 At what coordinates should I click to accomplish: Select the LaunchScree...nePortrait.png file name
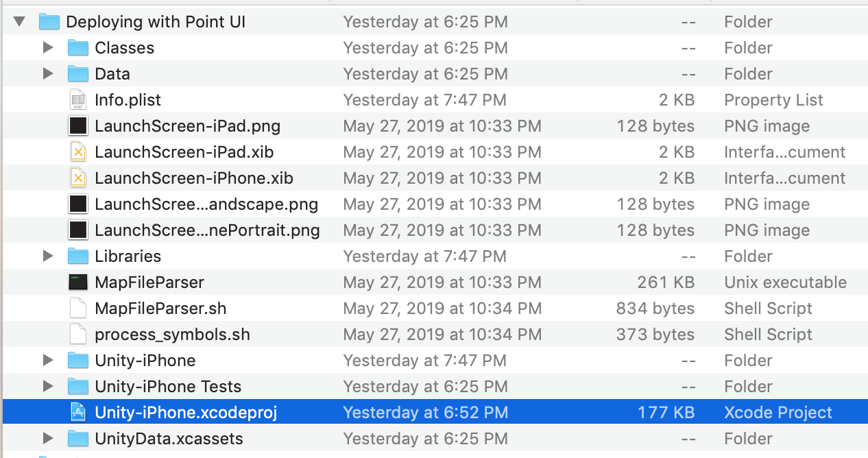tap(207, 230)
